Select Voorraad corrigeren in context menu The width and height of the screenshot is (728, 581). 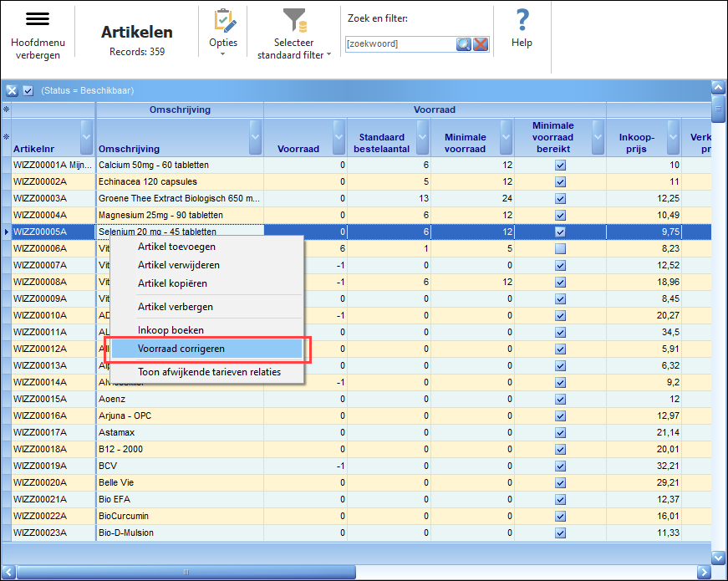[x=206, y=349]
